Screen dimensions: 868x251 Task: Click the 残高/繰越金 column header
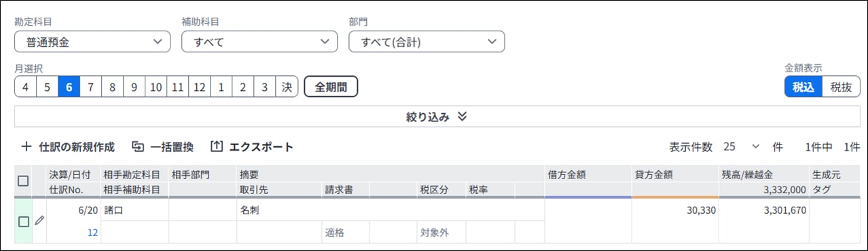point(764,174)
